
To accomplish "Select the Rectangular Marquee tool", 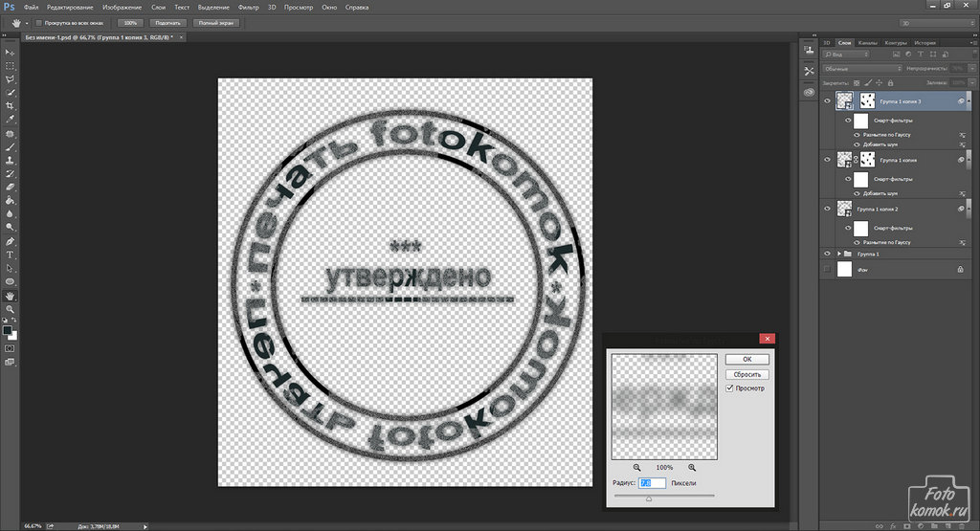I will click(10, 66).
